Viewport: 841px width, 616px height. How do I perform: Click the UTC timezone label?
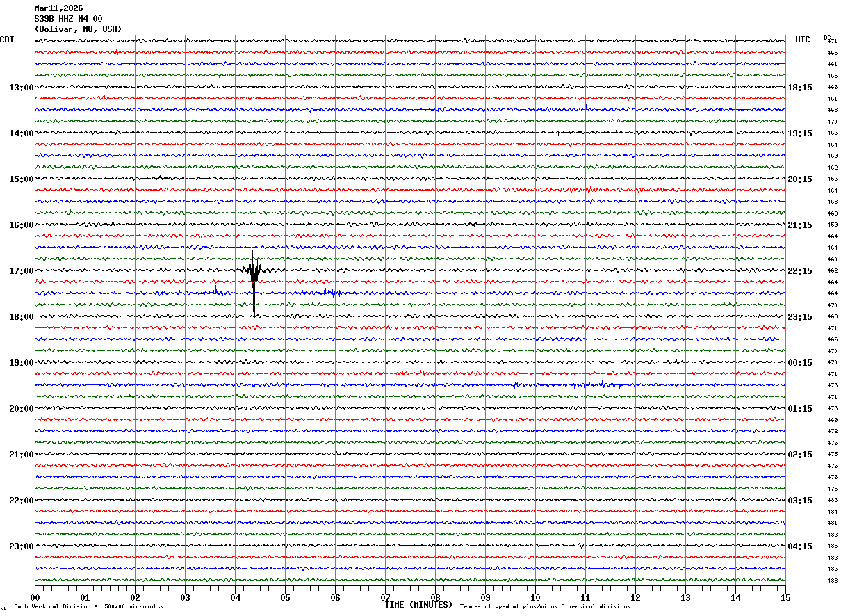click(x=803, y=40)
